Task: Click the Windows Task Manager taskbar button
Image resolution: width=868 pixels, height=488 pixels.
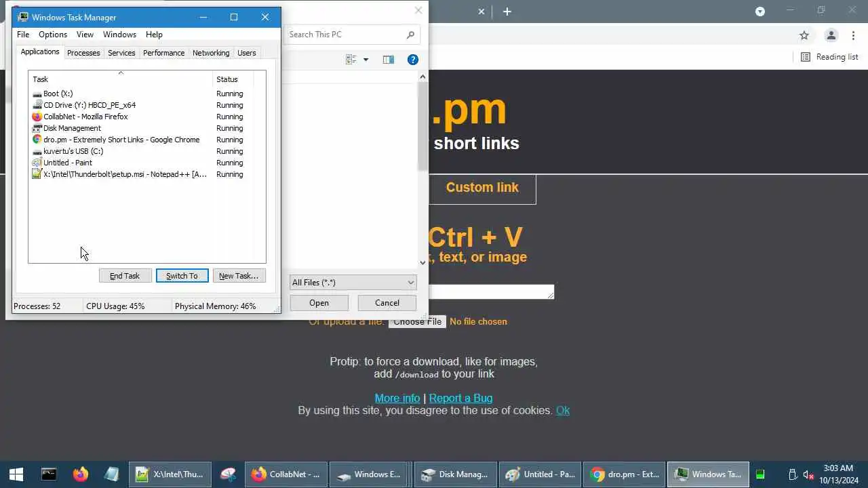Action: (709, 474)
